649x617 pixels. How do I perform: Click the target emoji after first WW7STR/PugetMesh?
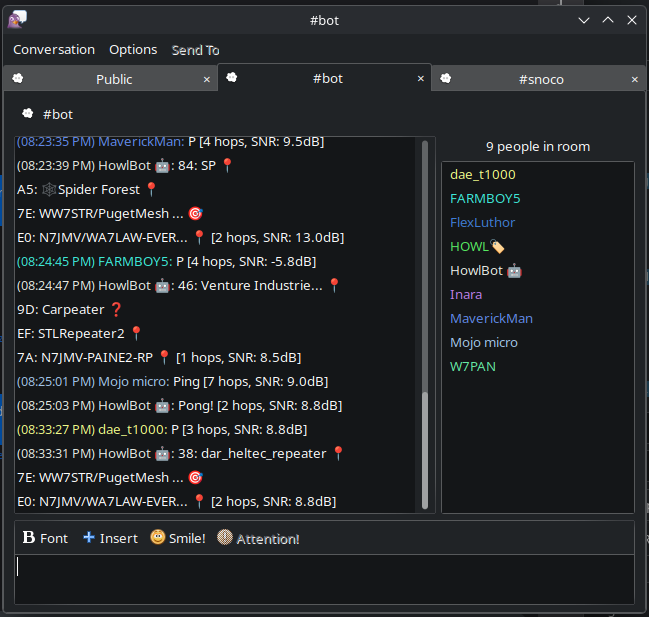tap(195, 214)
